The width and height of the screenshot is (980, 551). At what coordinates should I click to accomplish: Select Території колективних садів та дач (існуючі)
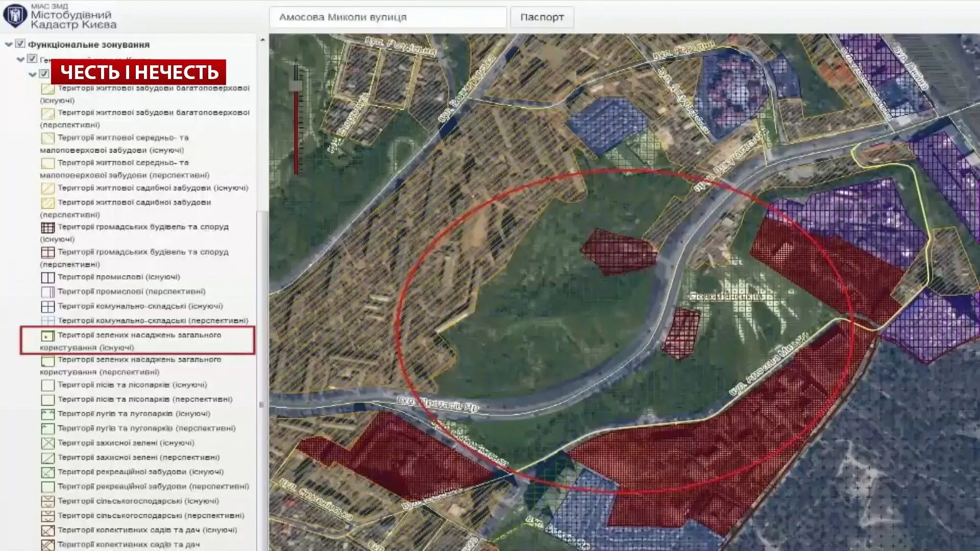147,530
